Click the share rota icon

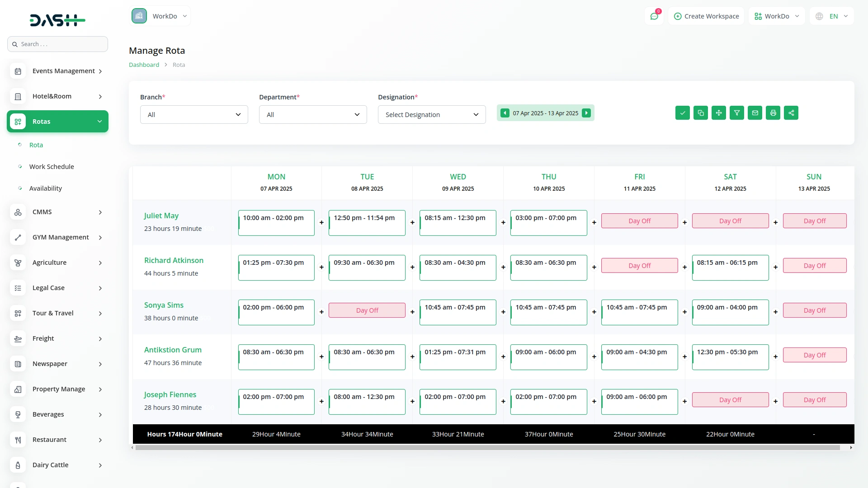point(791,113)
